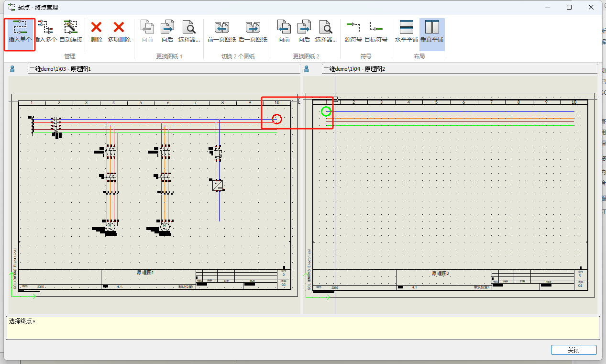The height and width of the screenshot is (364, 606).
Task: Click 向后 in the 更换图纸 2 group
Action: pos(304,32)
